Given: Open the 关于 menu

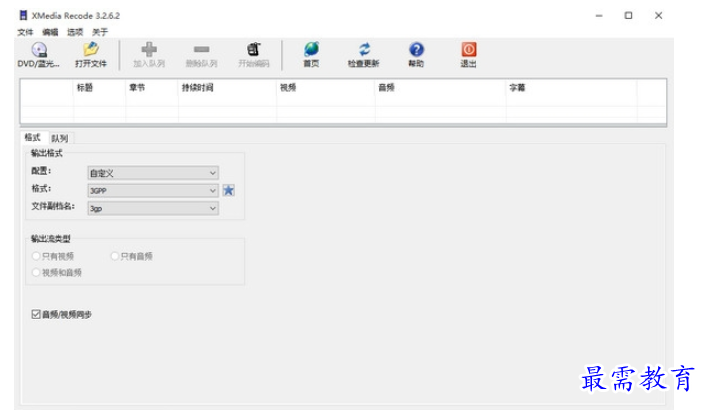Looking at the screenshot, I should point(100,32).
